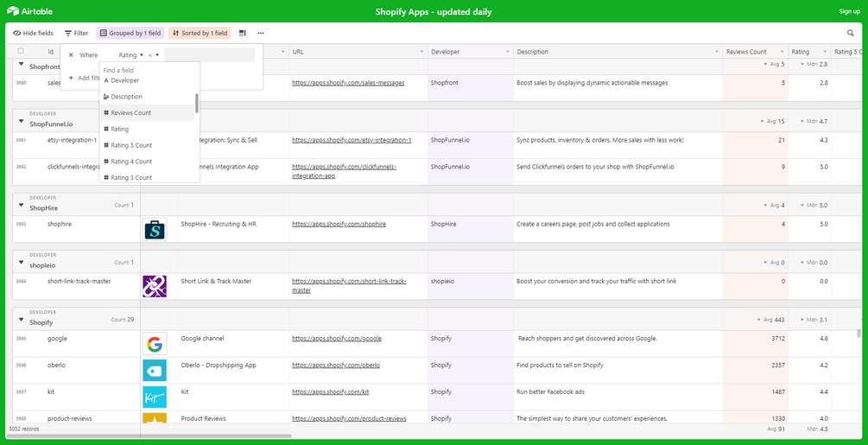The image size is (868, 445).
Task: Select Rating 4 Count in field list
Action: [x=147, y=161]
